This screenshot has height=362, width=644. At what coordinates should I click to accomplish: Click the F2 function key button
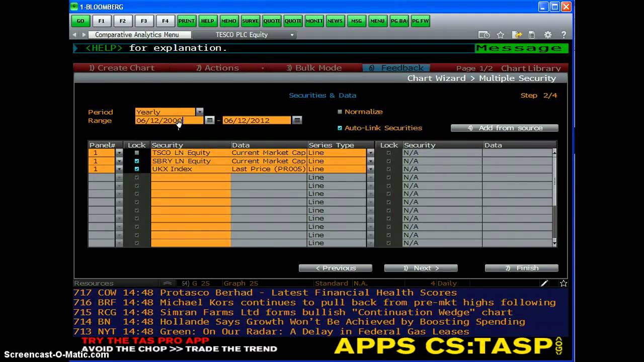point(123,21)
